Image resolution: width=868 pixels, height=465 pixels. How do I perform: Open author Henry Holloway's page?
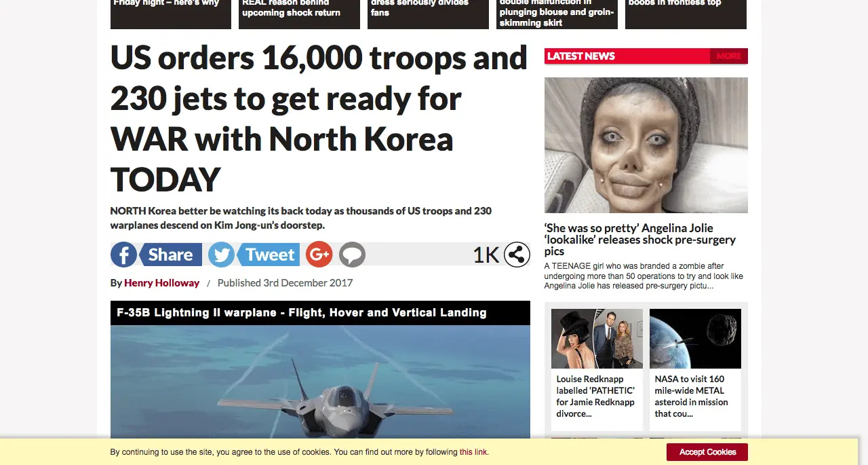click(x=161, y=283)
